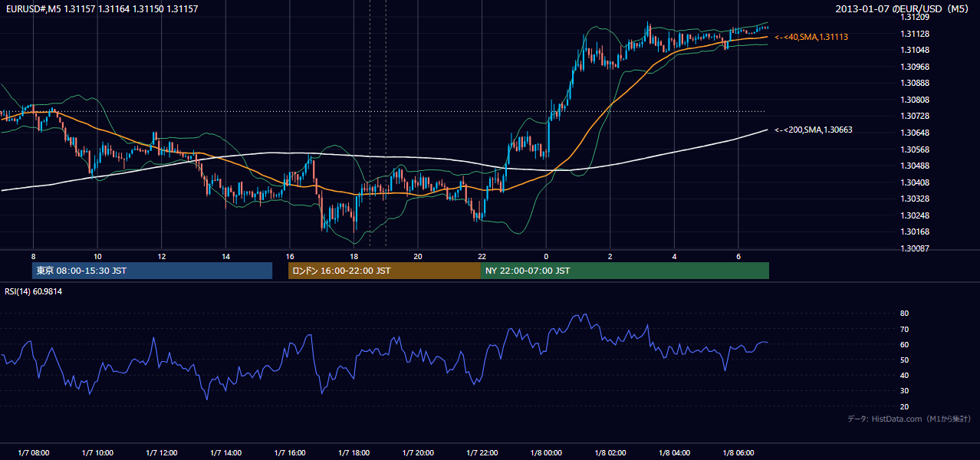Click the 1/7 16:00 bottom time label
The image size is (980, 460).
(x=290, y=453)
